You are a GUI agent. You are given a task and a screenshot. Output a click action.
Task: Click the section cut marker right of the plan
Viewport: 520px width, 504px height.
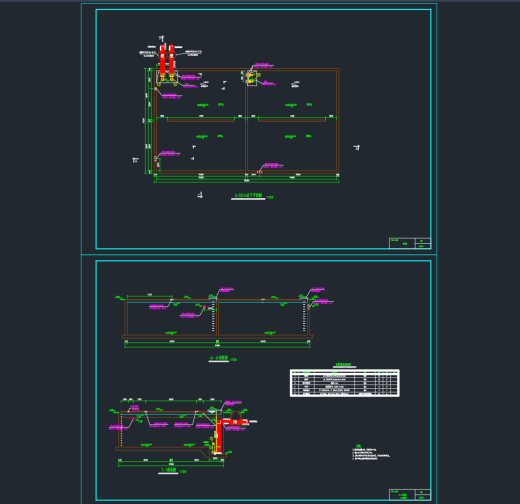(357, 147)
